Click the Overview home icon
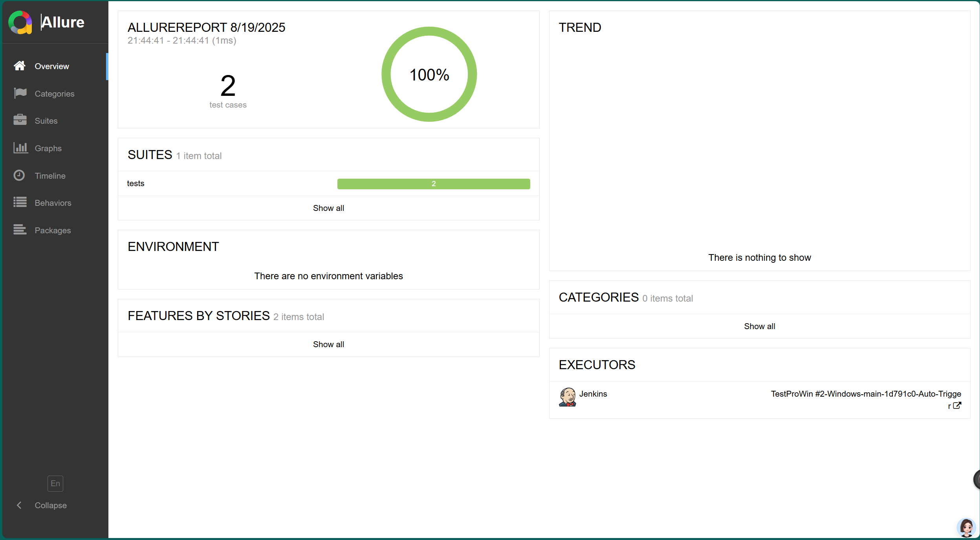Viewport: 980px width, 540px height. point(20,66)
